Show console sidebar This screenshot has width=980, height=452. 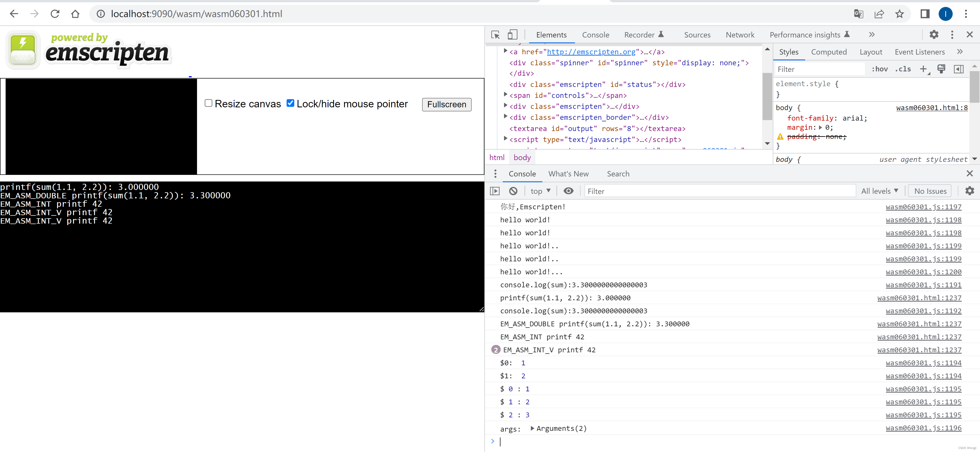pos(495,191)
